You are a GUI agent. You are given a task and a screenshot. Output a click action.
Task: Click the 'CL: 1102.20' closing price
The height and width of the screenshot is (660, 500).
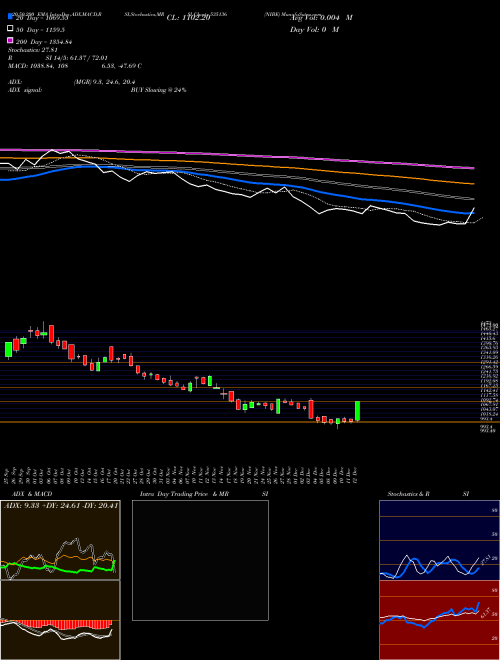point(188,18)
